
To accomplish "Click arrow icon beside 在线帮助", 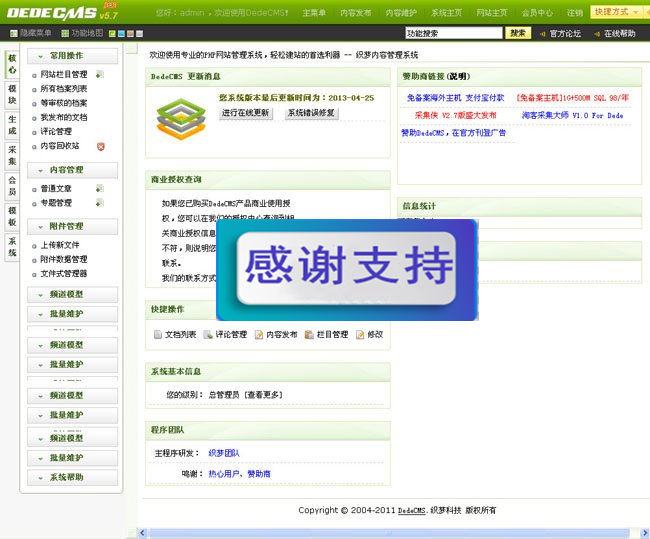I will pyautogui.click(x=597, y=34).
